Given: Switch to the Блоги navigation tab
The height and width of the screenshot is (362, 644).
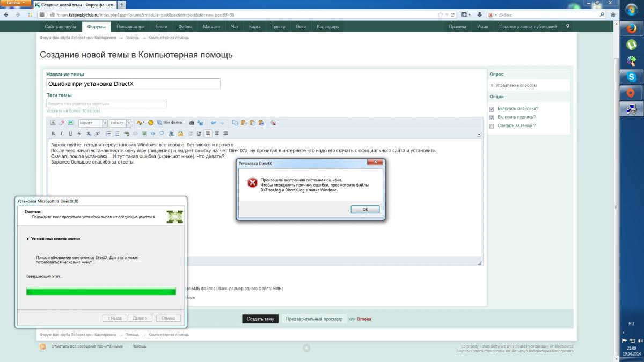Looking at the screenshot, I should pyautogui.click(x=161, y=26).
